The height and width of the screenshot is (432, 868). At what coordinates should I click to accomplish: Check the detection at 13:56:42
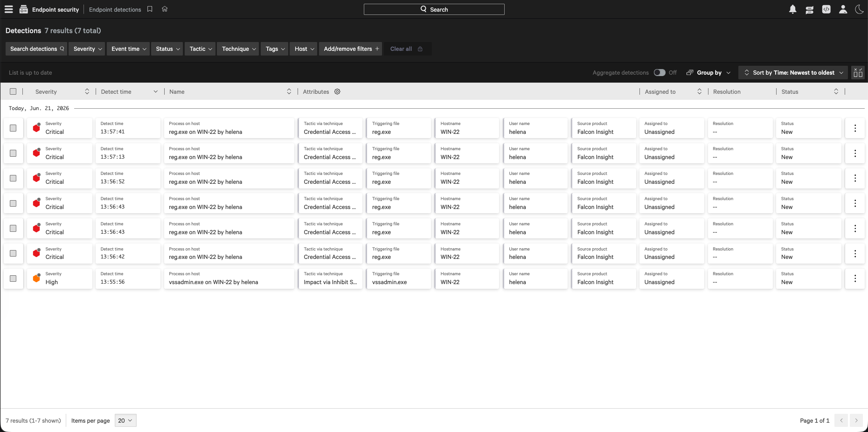[x=13, y=253]
